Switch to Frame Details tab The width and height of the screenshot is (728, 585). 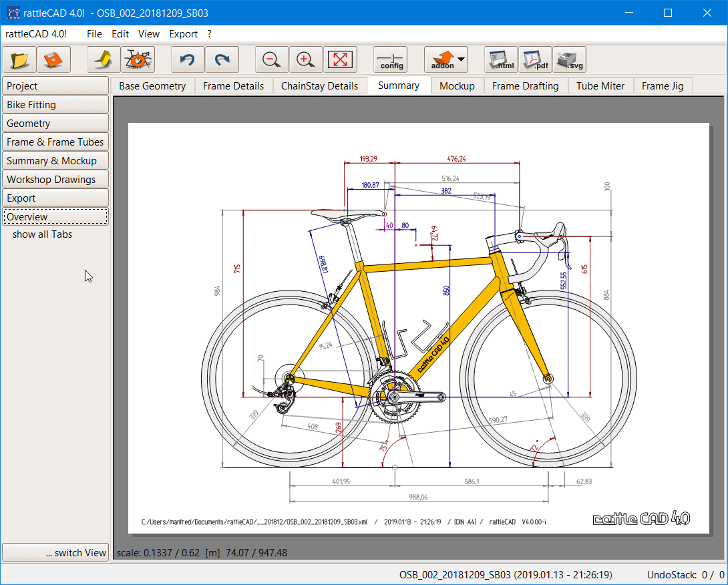tap(233, 86)
